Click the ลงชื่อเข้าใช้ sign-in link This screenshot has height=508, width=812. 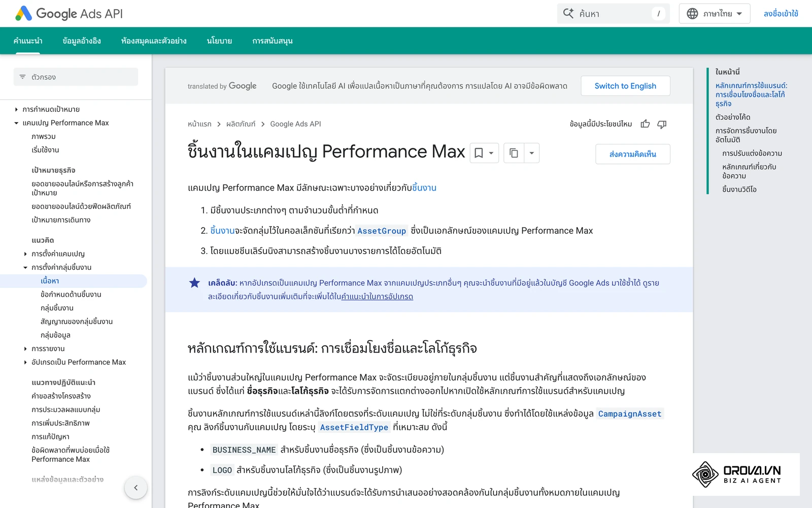pos(781,14)
